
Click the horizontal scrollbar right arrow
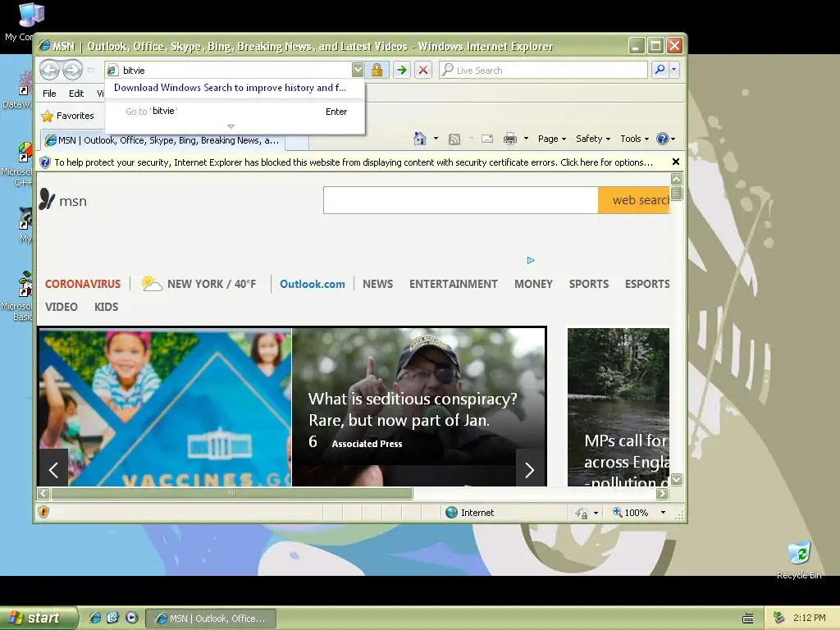pos(663,493)
